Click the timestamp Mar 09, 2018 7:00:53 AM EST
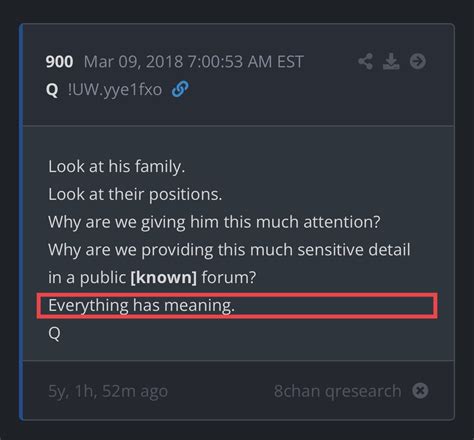Viewport: 474px width, 440px height. point(194,62)
